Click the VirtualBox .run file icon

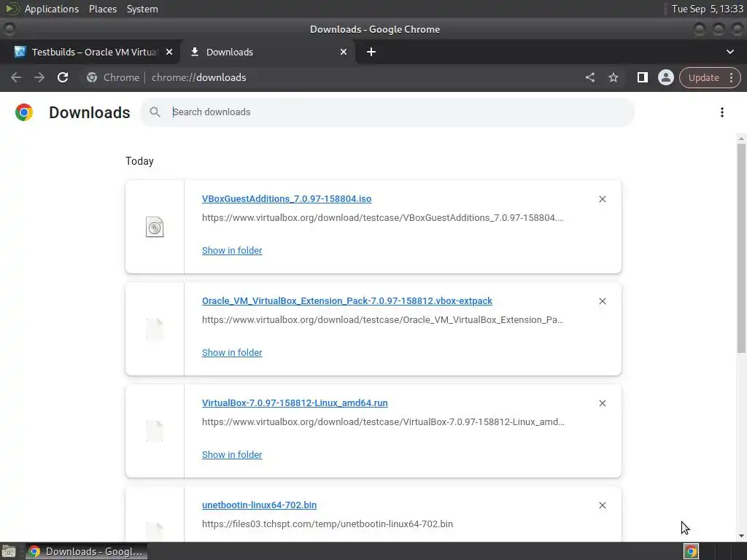[155, 431]
